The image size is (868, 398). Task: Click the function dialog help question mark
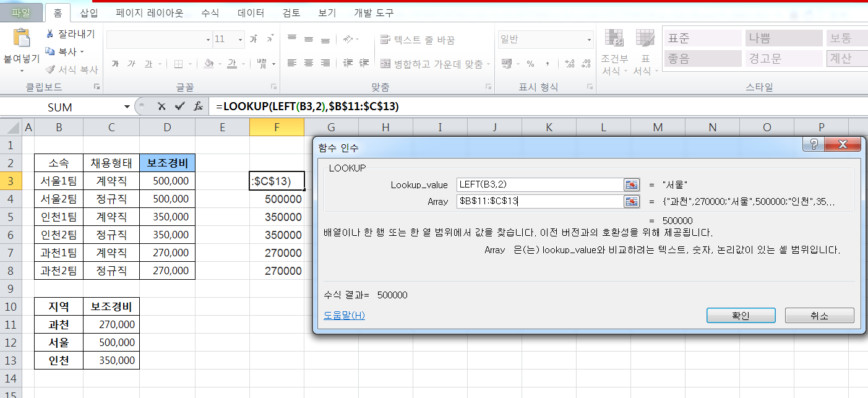814,145
